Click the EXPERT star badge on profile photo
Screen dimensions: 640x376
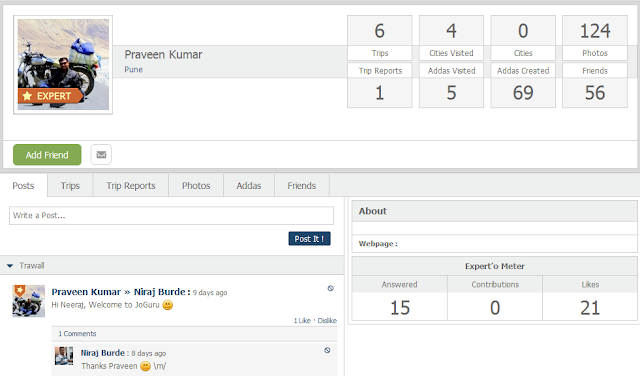click(x=50, y=96)
